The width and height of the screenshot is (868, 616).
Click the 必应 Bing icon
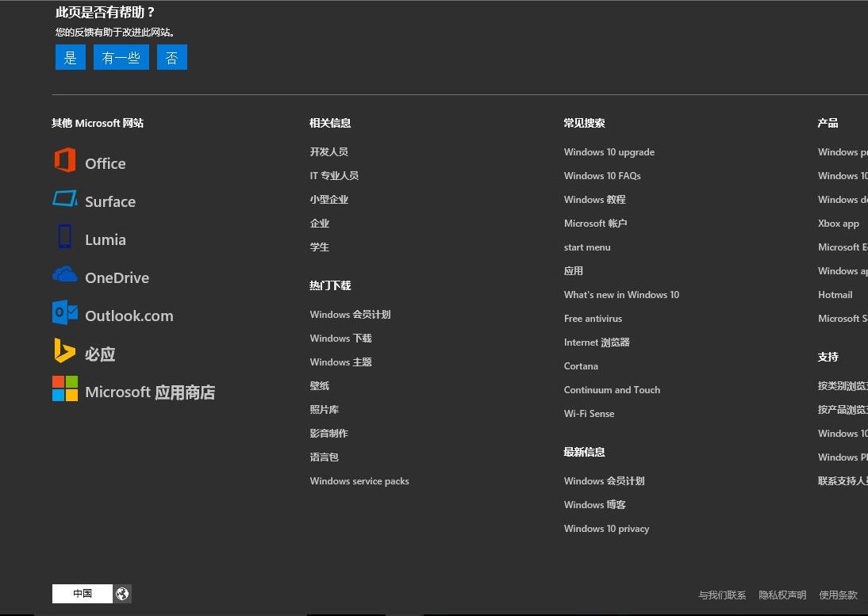tap(63, 353)
